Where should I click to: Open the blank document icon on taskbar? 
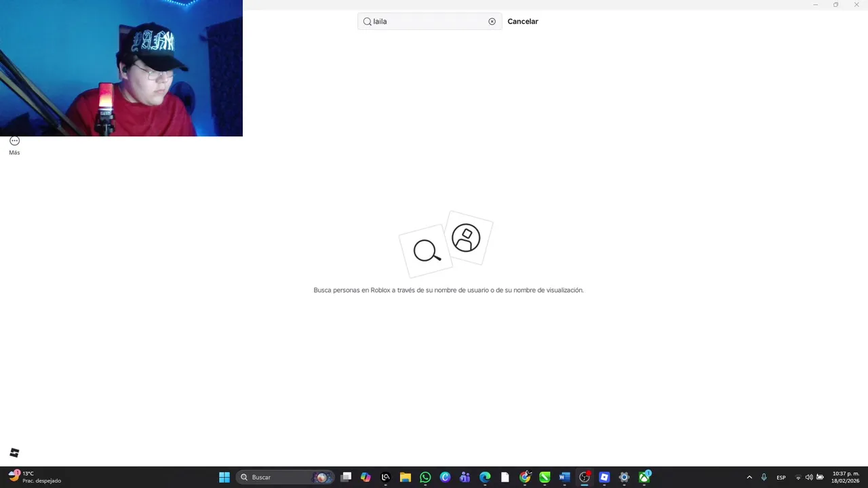click(505, 477)
